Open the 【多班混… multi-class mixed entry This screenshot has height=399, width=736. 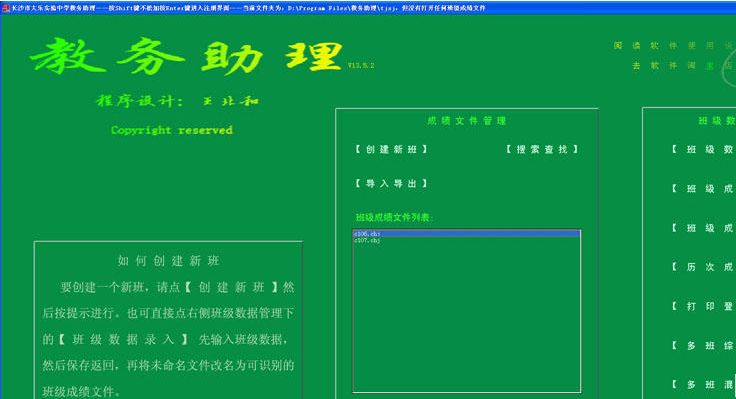coord(702,385)
